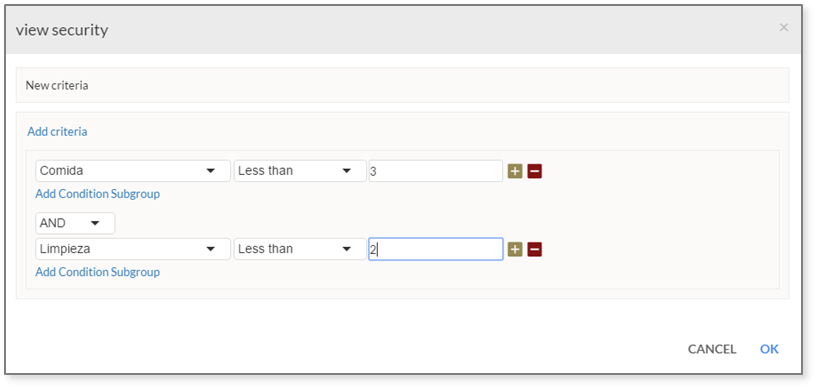This screenshot has height=388, width=816.
Task: Add a condition after the Limpieza row
Action: pyautogui.click(x=515, y=250)
